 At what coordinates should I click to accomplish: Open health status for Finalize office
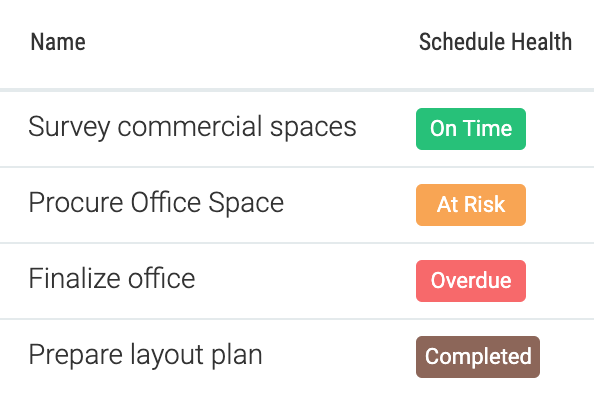471,281
